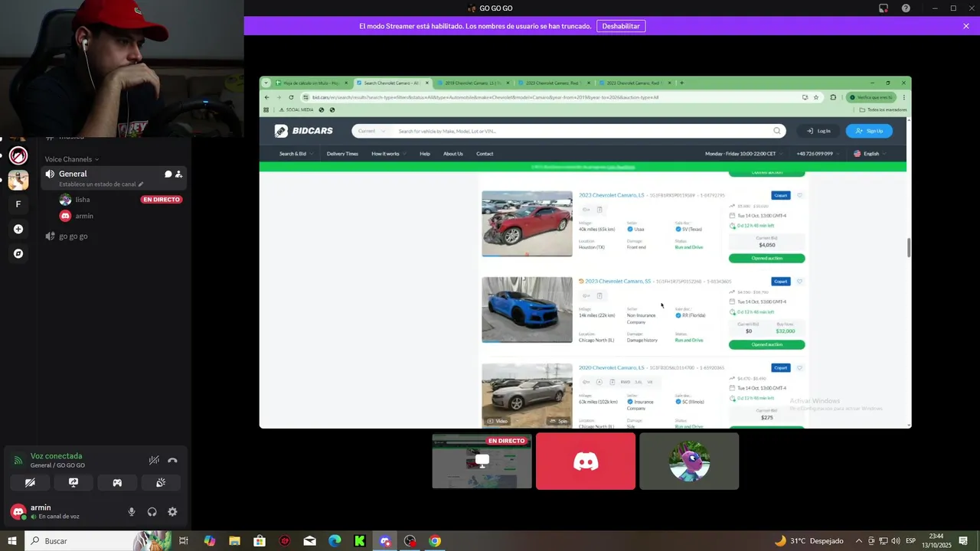Switch to Search Chevrolet Camaro browser tab
This screenshot has height=551, width=980.
[394, 83]
